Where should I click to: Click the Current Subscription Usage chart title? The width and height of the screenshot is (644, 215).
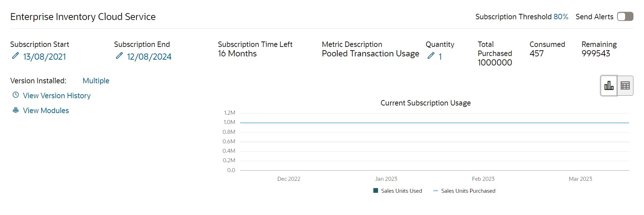[426, 103]
